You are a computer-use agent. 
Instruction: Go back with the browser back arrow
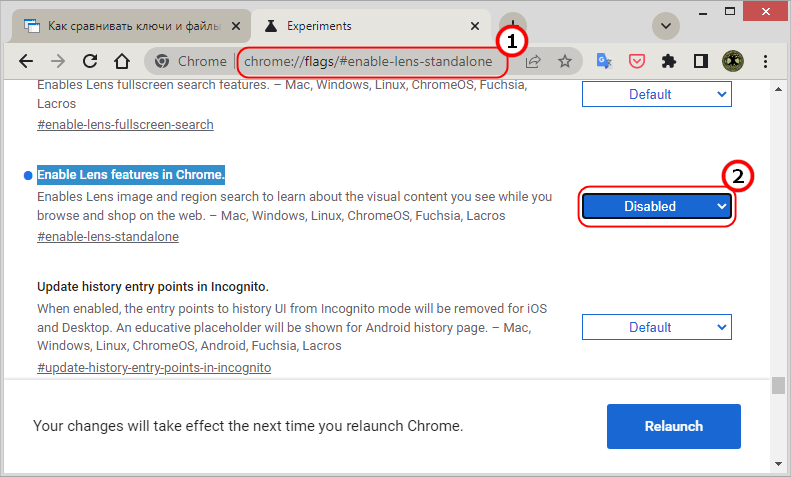tap(26, 62)
